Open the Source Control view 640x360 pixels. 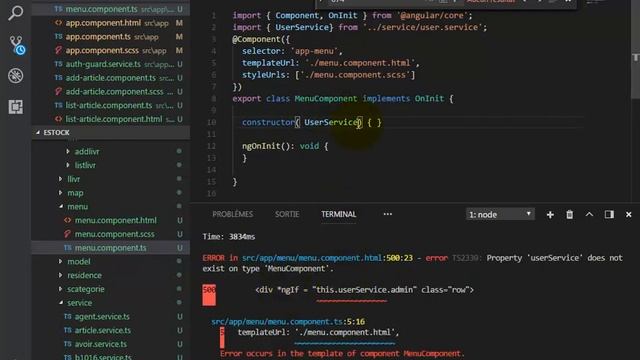point(16,45)
